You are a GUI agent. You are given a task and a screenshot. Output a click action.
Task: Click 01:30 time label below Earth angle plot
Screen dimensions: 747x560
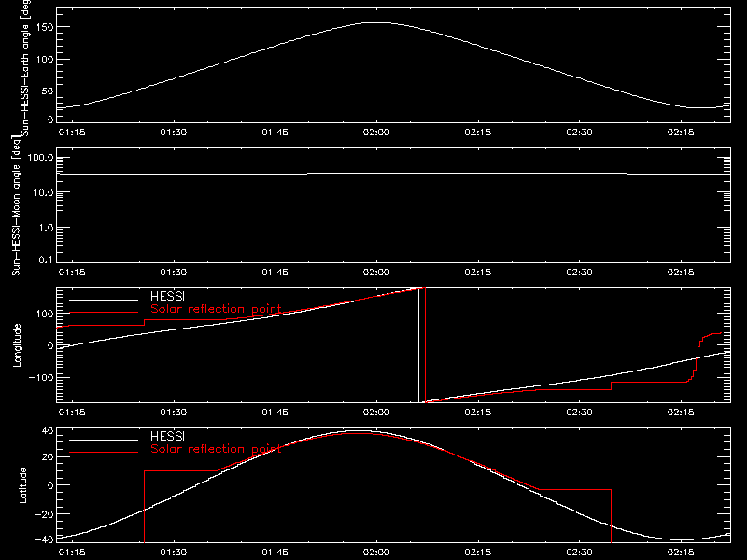pyautogui.click(x=174, y=132)
